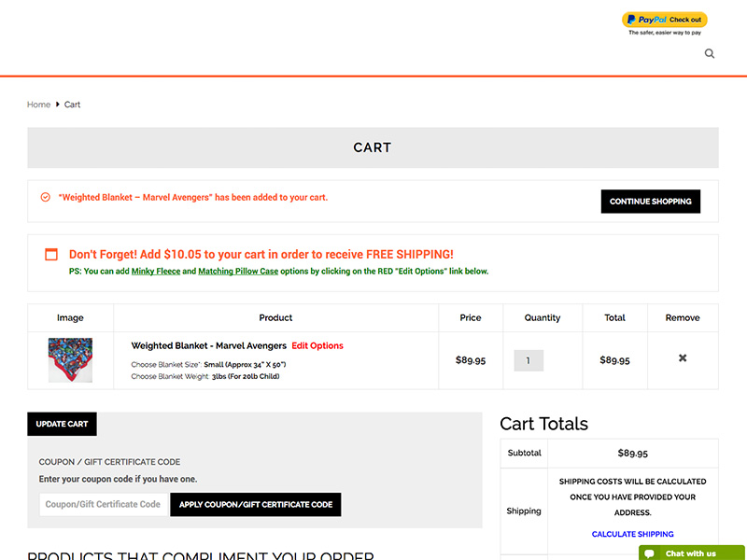Focus the quantity input field

pos(529,360)
